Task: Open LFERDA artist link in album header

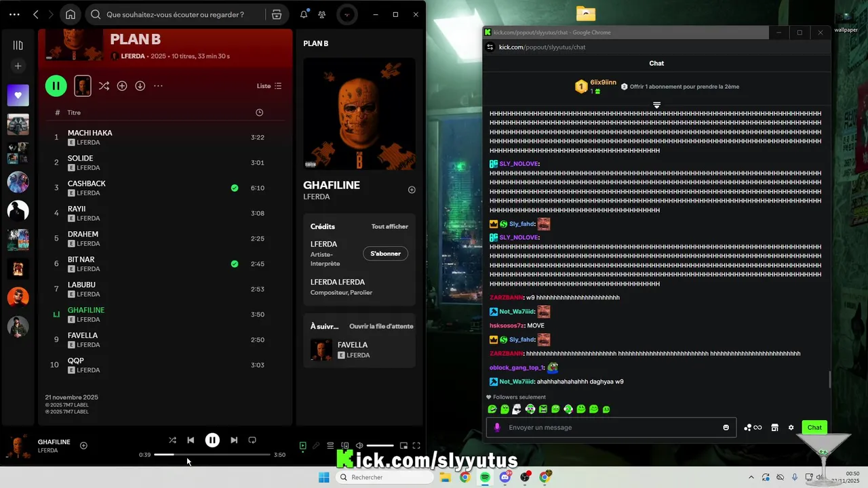Action: pyautogui.click(x=133, y=56)
